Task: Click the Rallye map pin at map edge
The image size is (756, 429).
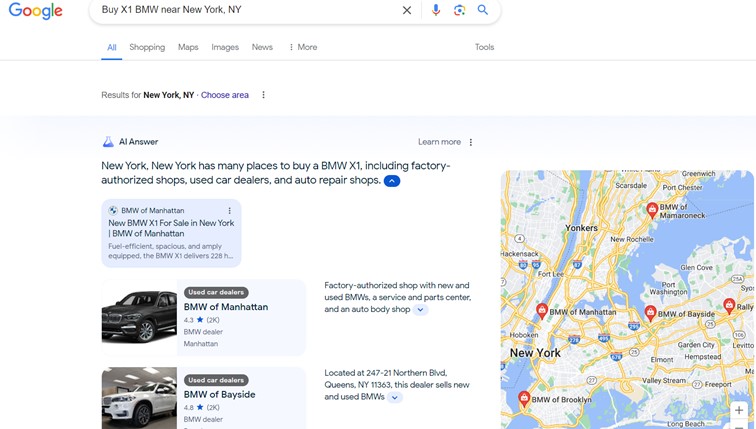Action: pyautogui.click(x=729, y=306)
